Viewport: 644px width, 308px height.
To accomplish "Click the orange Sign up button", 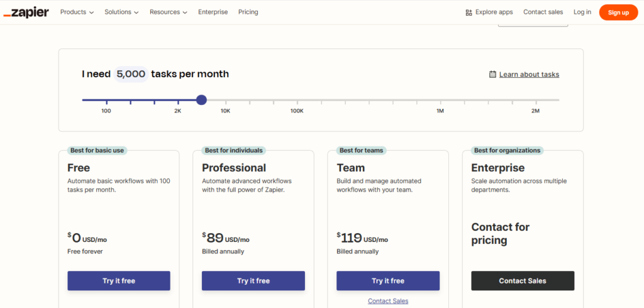I will 618,13.
